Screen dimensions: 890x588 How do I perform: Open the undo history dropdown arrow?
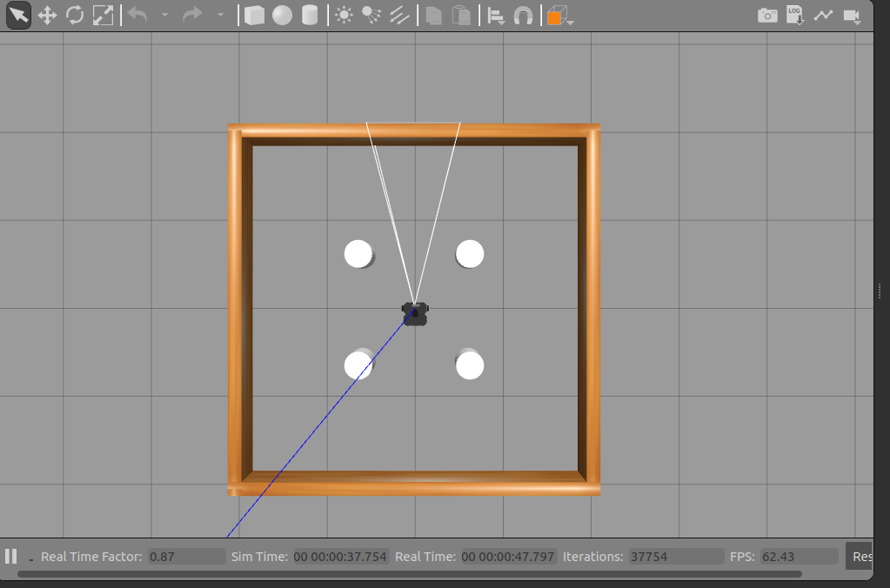click(164, 16)
